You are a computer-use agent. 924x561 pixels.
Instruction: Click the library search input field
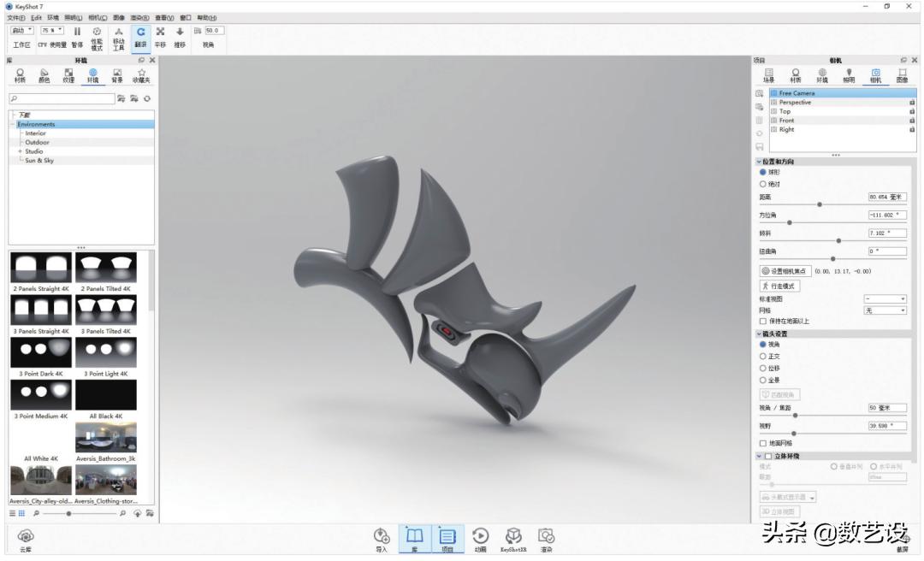pyautogui.click(x=62, y=98)
